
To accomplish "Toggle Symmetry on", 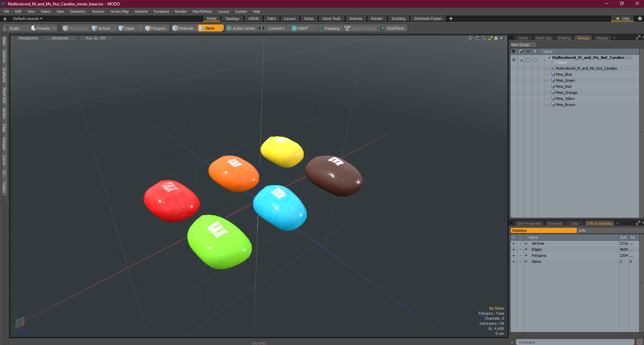I will click(273, 28).
